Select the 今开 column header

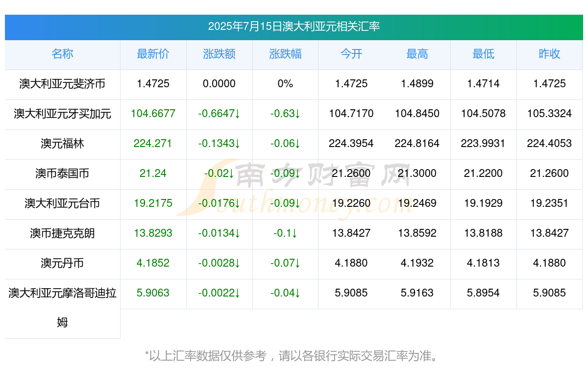coord(351,54)
